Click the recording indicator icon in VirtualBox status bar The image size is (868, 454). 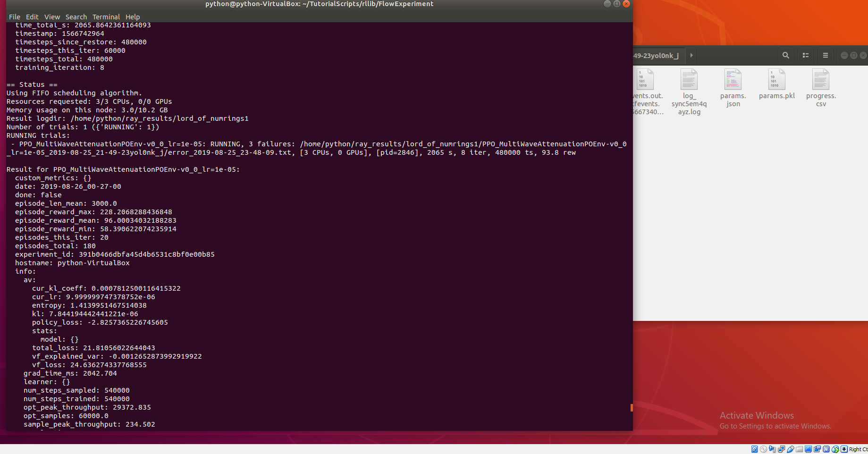point(817,449)
